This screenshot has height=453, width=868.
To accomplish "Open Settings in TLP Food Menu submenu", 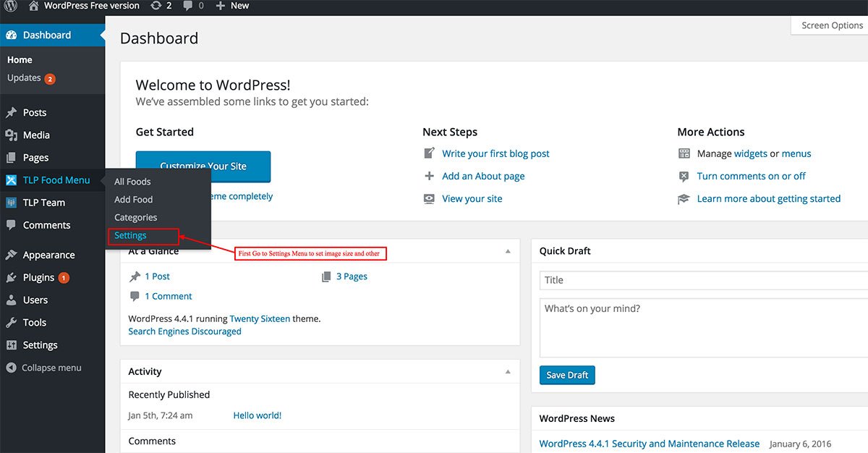I will click(130, 235).
